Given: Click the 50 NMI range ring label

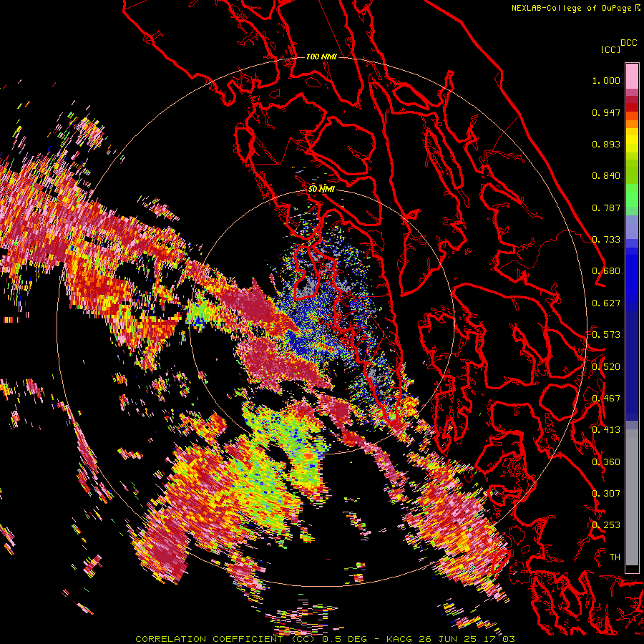Looking at the screenshot, I should [321, 189].
